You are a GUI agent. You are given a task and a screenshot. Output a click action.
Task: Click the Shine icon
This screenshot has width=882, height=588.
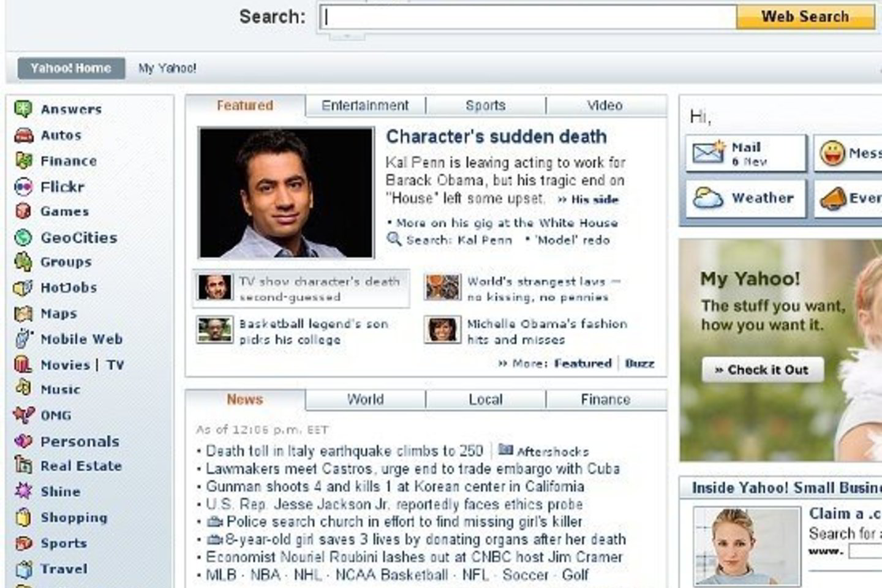23,491
